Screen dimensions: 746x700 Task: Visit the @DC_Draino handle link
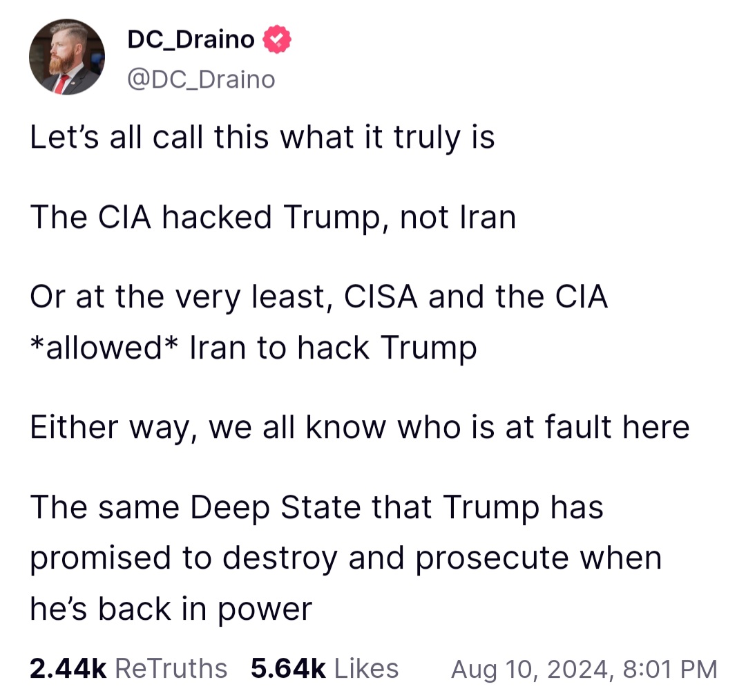click(x=201, y=79)
